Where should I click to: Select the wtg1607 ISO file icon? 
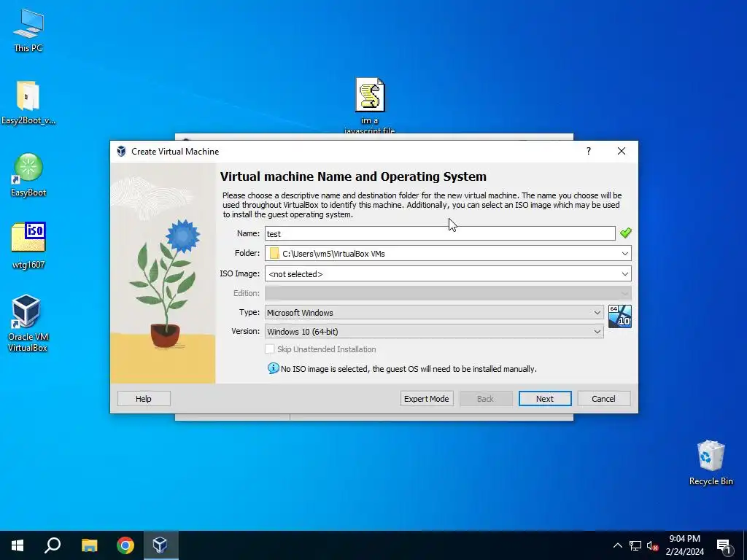(x=28, y=245)
